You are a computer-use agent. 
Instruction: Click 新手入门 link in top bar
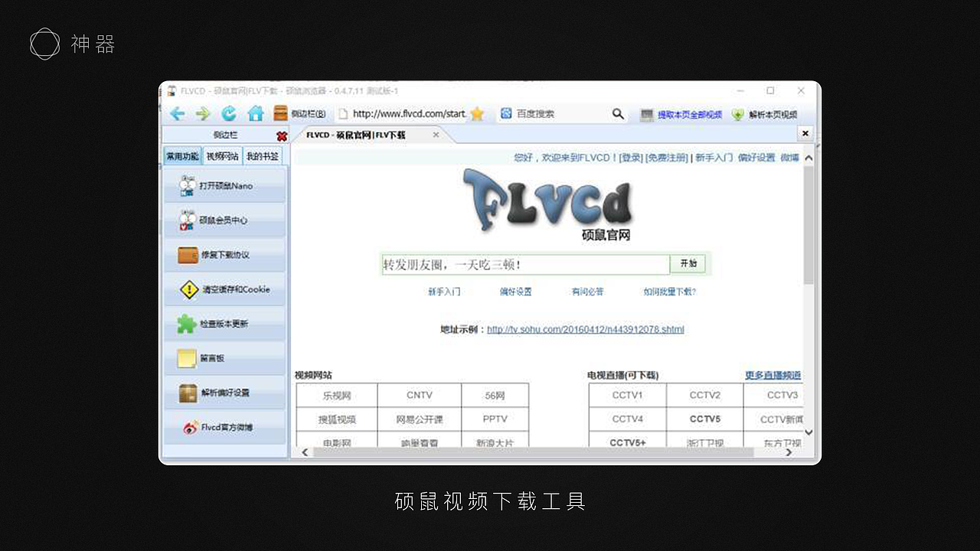714,158
